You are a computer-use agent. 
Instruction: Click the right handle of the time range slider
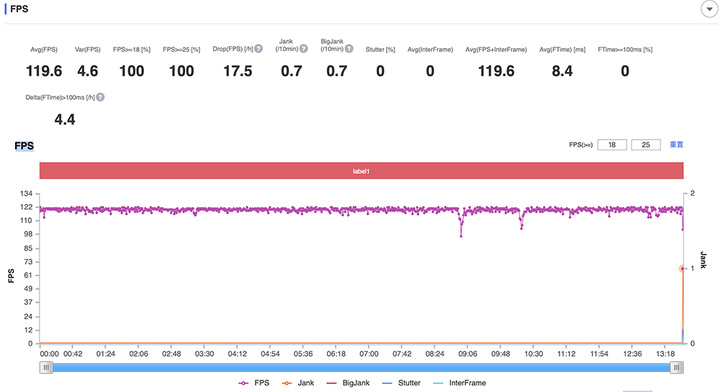(x=676, y=367)
